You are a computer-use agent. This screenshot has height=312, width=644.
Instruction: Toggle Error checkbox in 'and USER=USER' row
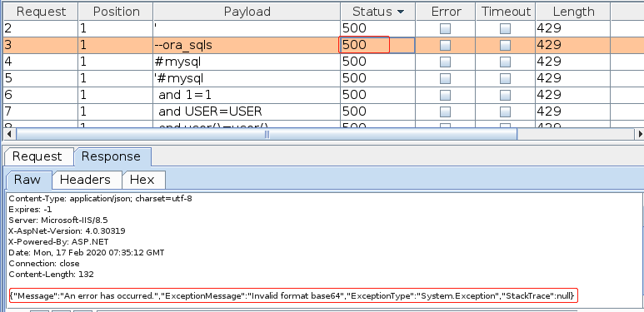pyautogui.click(x=445, y=111)
